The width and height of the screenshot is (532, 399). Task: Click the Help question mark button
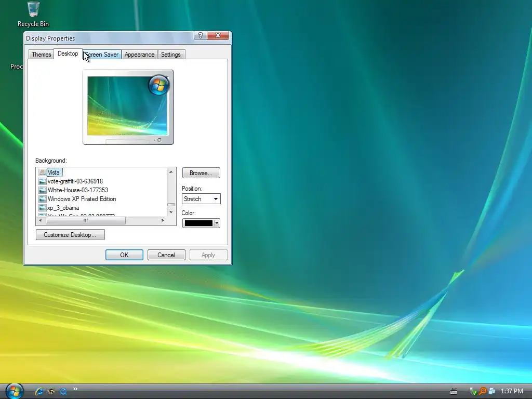point(200,35)
